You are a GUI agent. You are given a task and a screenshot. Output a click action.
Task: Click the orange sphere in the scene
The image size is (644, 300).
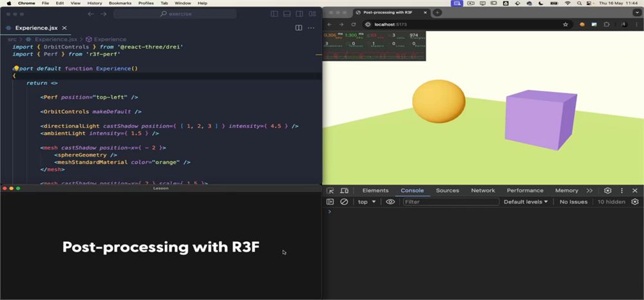(x=439, y=101)
